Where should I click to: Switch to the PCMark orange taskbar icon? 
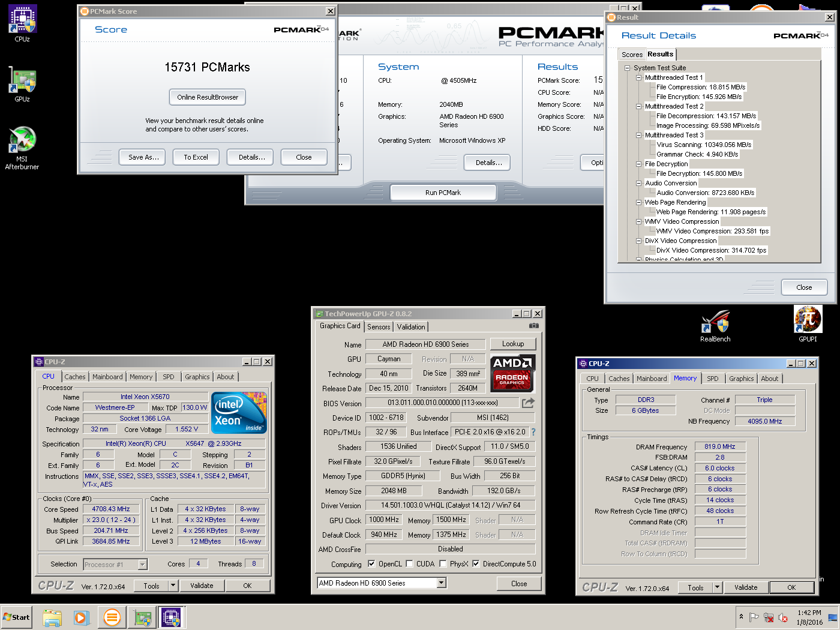112,617
